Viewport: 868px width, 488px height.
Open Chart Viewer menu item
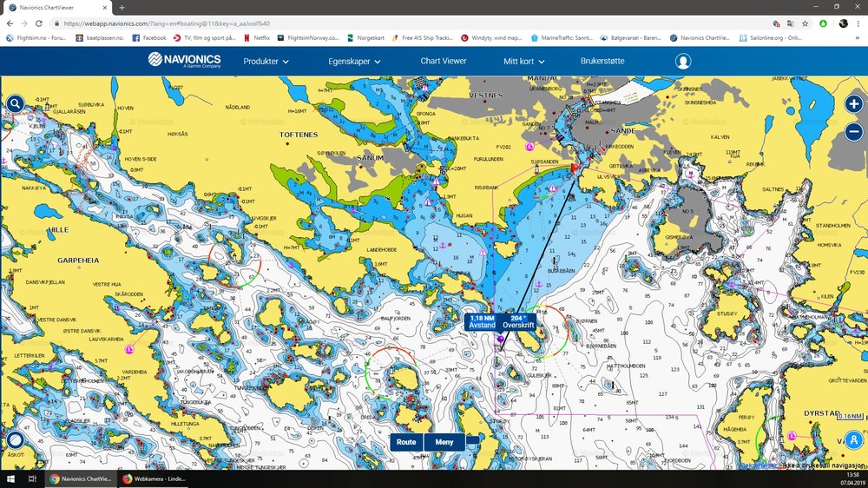(444, 61)
